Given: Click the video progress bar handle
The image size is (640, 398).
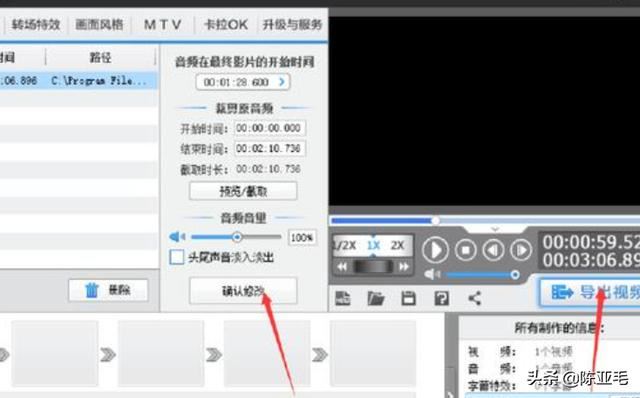Looking at the screenshot, I should [x=436, y=221].
